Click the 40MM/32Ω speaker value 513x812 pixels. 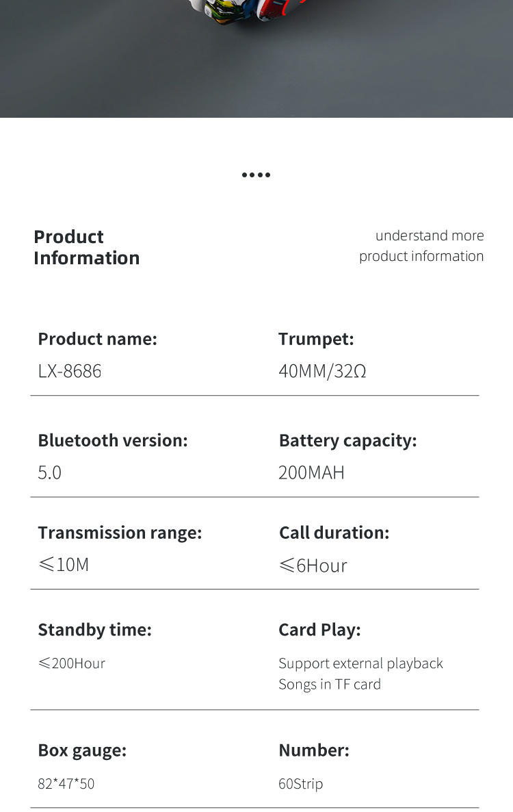[x=322, y=372]
